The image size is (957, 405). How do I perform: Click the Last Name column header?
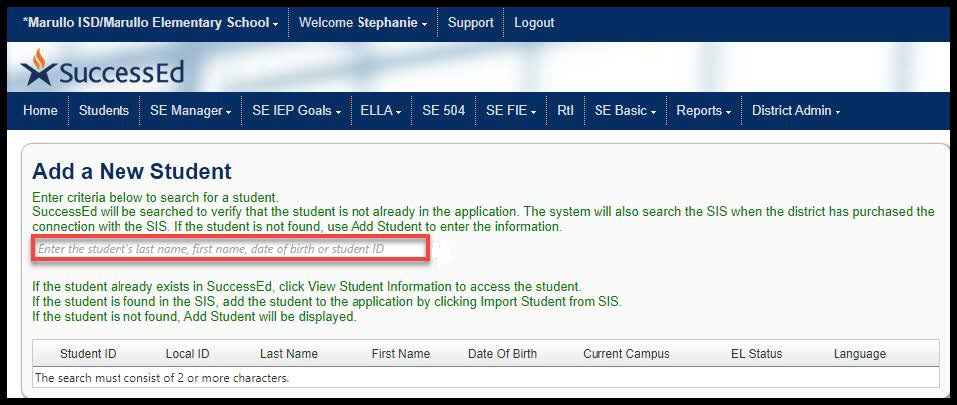click(x=289, y=354)
